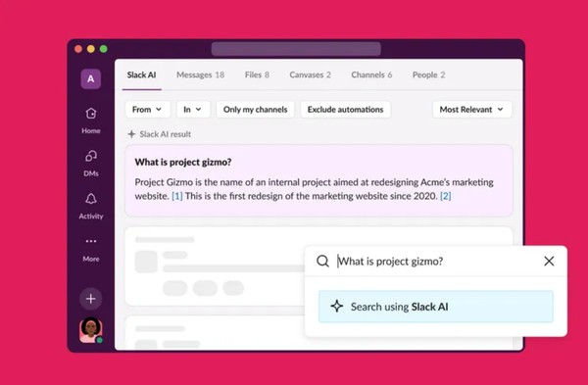Go to Home in sidebar
Viewport: 588px width, 385px height.
(x=91, y=120)
